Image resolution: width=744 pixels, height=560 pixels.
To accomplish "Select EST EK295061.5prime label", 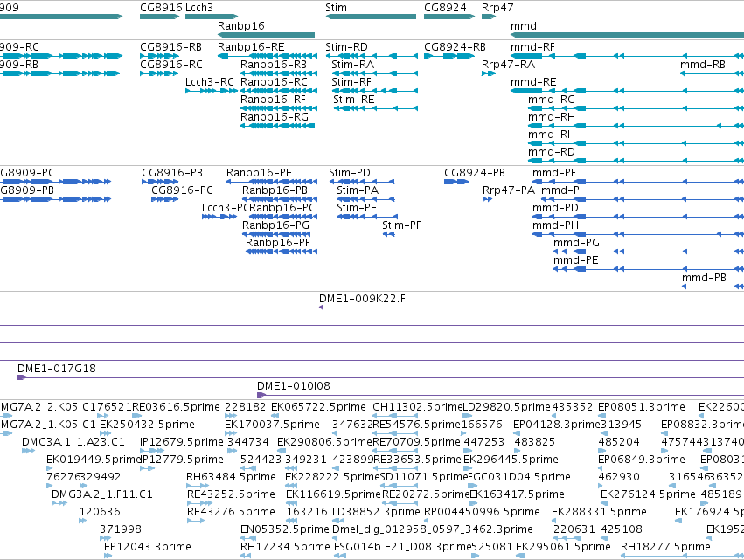I will tap(563, 547).
